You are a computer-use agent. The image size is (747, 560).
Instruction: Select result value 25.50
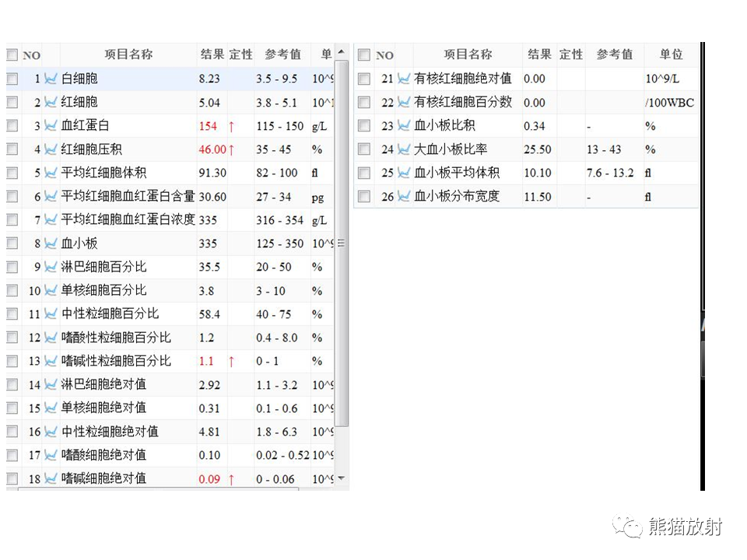[538, 149]
